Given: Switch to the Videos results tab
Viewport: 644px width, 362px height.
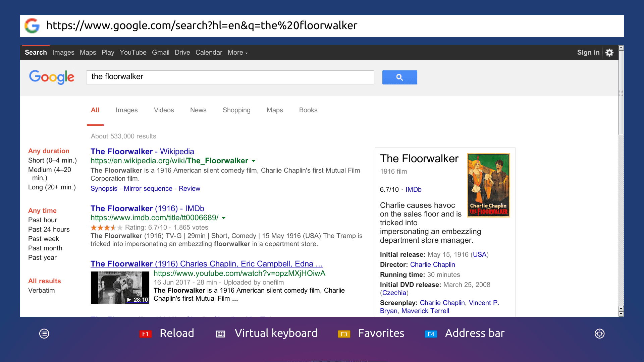Looking at the screenshot, I should coord(164,110).
